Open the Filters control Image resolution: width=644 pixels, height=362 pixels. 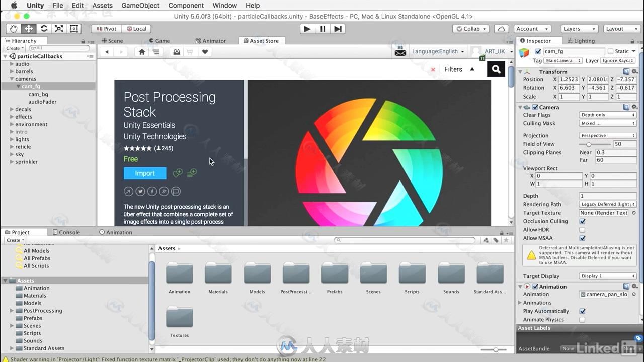pyautogui.click(x=459, y=69)
